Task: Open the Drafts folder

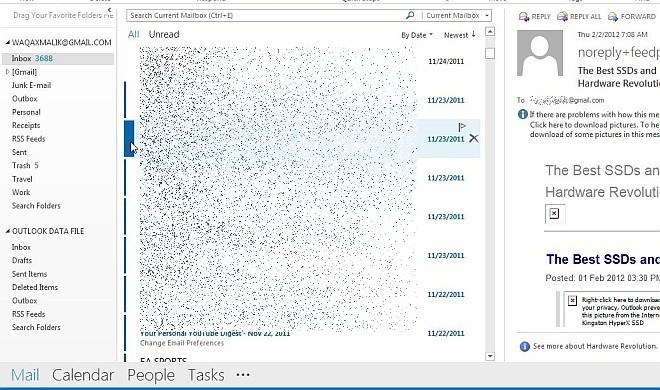Action: 22,260
